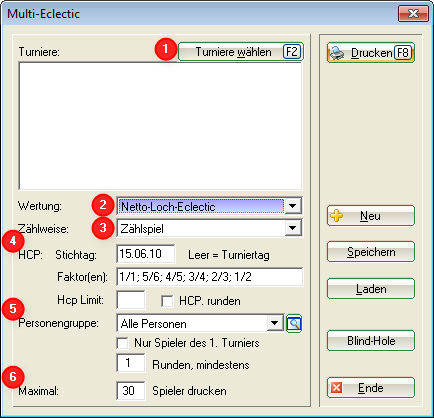The height and width of the screenshot is (418, 434).
Task: Click the F2 shortcut badge
Action: click(292, 52)
